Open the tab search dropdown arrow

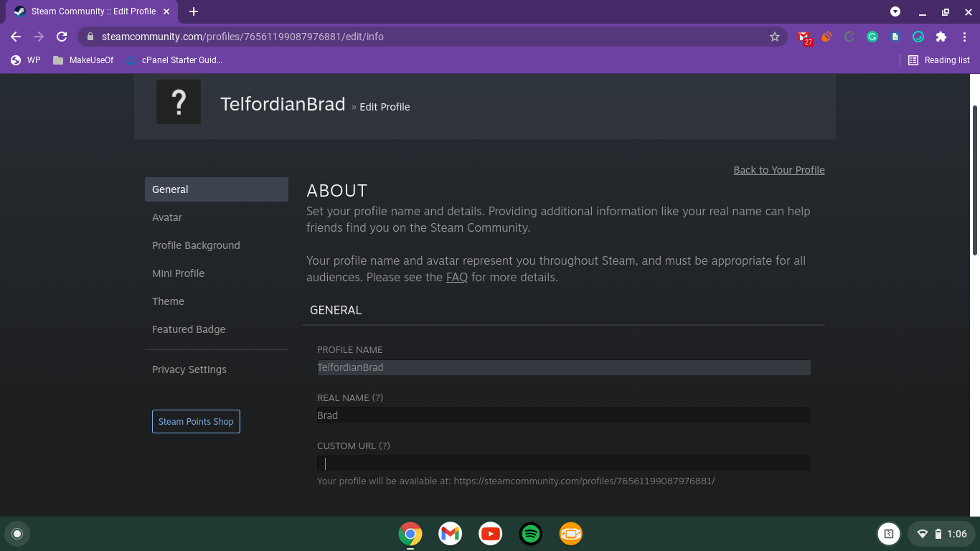pyautogui.click(x=895, y=11)
